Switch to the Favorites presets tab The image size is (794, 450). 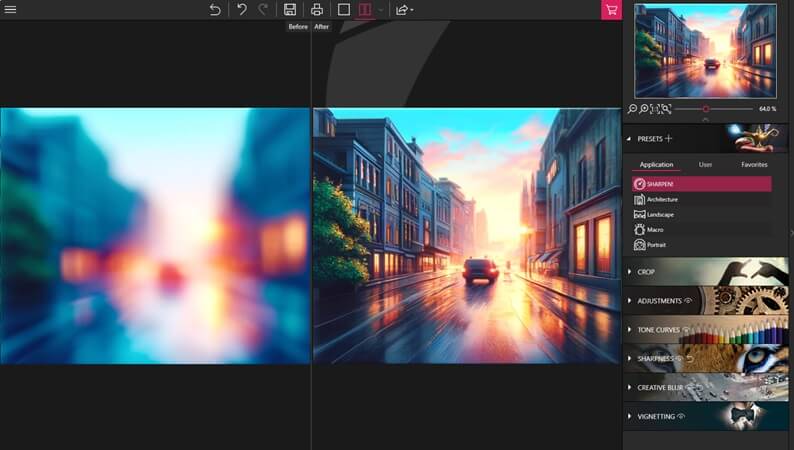tap(754, 165)
